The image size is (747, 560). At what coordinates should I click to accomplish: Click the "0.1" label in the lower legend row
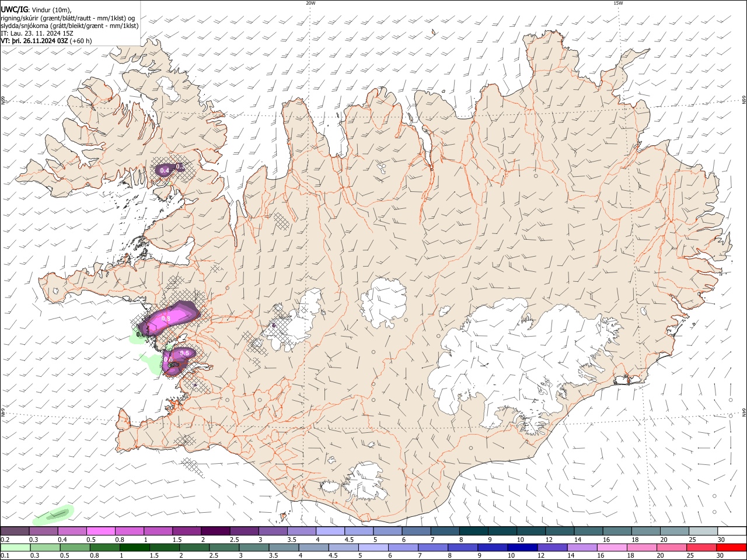coord(5,555)
